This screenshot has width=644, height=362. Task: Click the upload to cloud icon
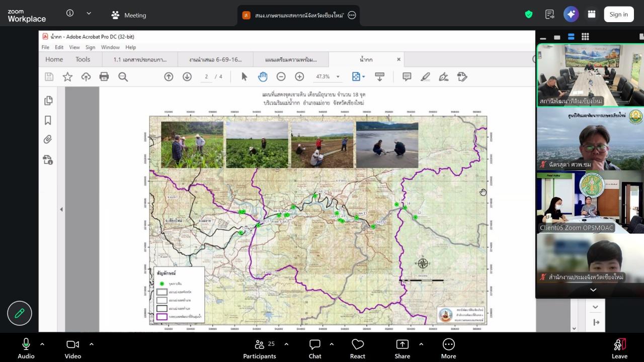pyautogui.click(x=86, y=77)
